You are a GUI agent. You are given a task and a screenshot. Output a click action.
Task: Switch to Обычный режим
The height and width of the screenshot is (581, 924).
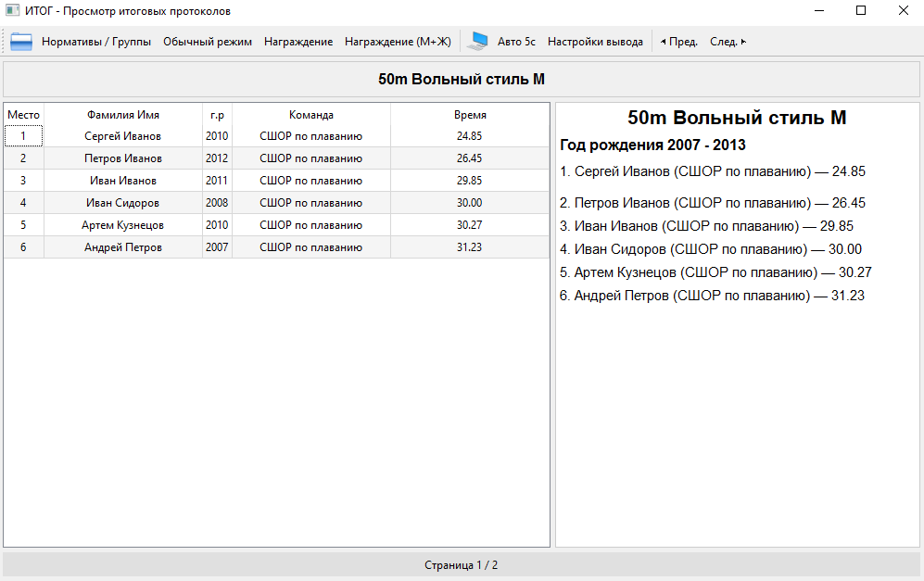coord(208,42)
